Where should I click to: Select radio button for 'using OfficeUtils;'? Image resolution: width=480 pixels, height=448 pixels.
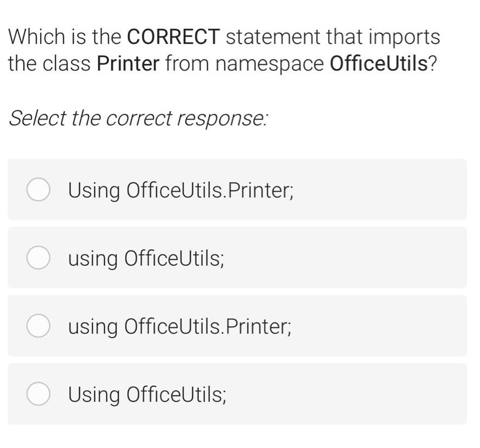pyautogui.click(x=38, y=258)
